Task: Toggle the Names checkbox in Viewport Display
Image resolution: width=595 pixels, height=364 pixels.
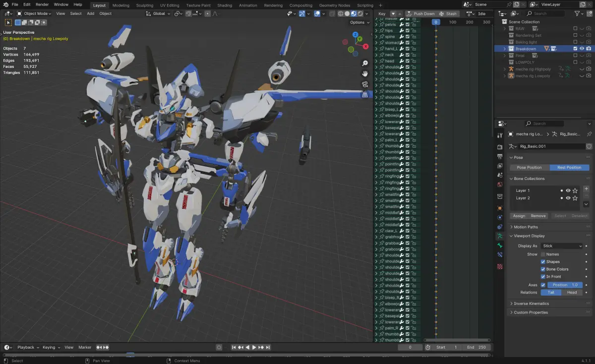Action: pos(543,254)
